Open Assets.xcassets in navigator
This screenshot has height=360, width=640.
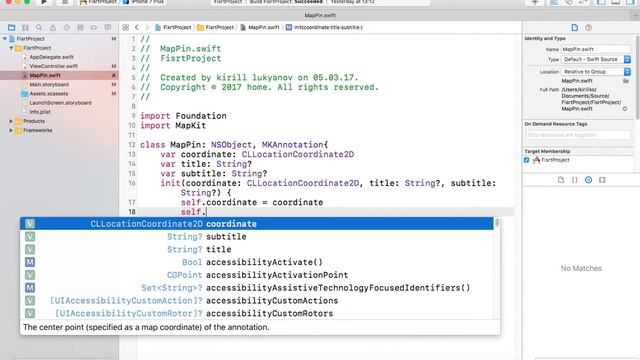pos(49,93)
